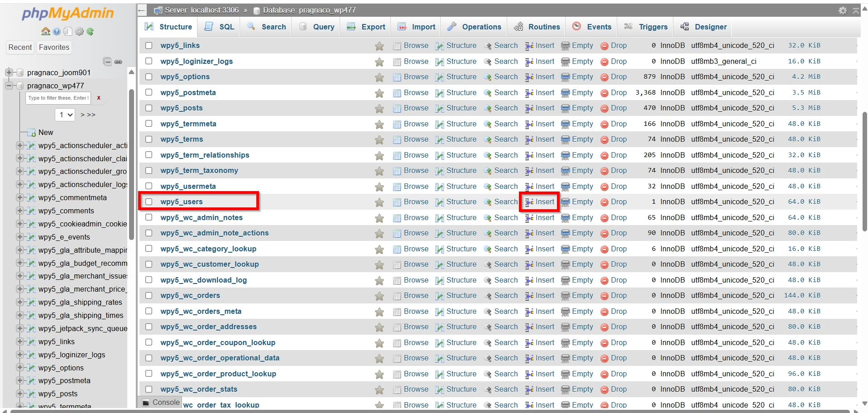The width and height of the screenshot is (868, 413).
Task: Toggle link with main panel icon
Action: click(118, 62)
